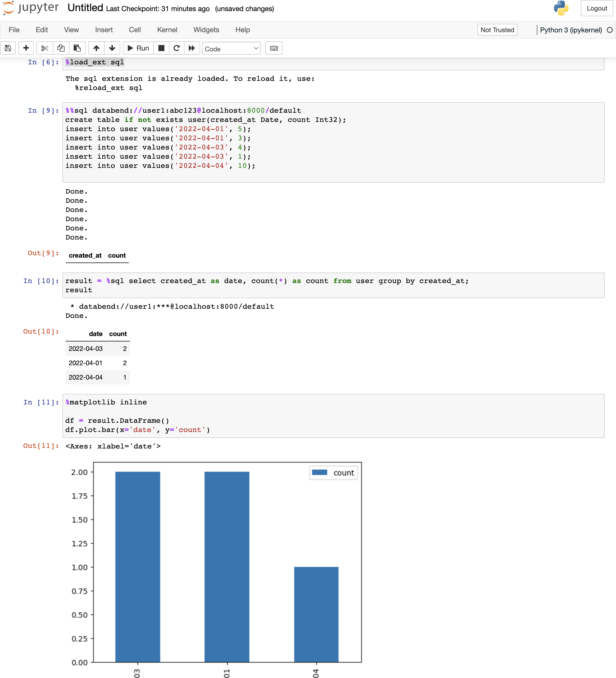Click the blue count legend swatch
The image size is (616, 678).
(319, 473)
